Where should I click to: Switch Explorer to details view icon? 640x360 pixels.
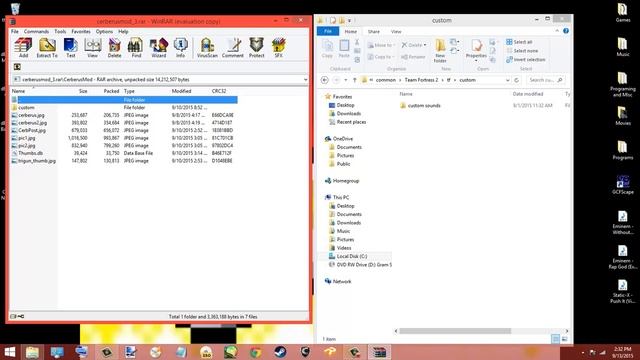point(555,339)
